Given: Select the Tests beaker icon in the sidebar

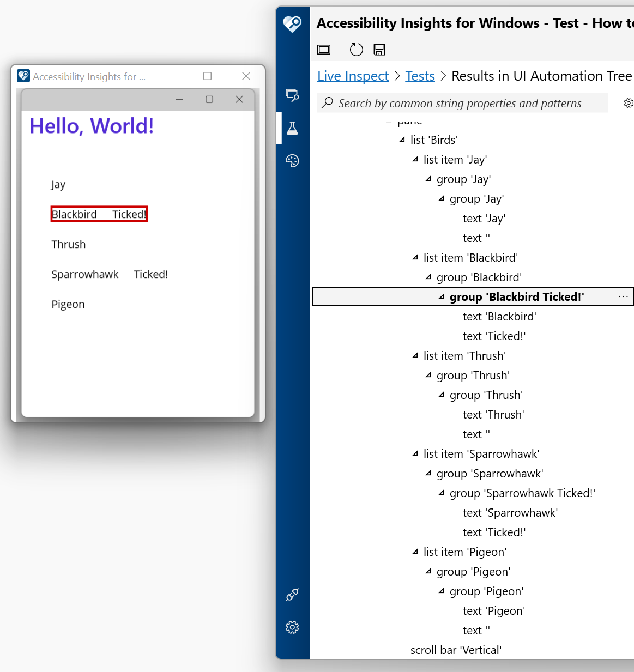Looking at the screenshot, I should click(292, 128).
